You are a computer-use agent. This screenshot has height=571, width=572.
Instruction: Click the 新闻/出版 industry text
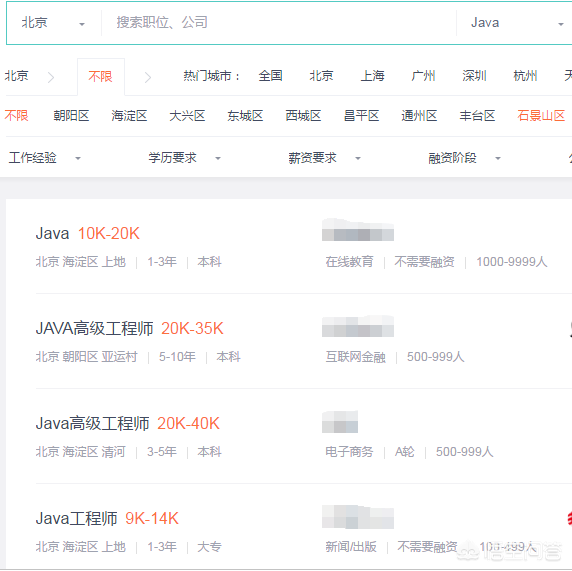351,547
